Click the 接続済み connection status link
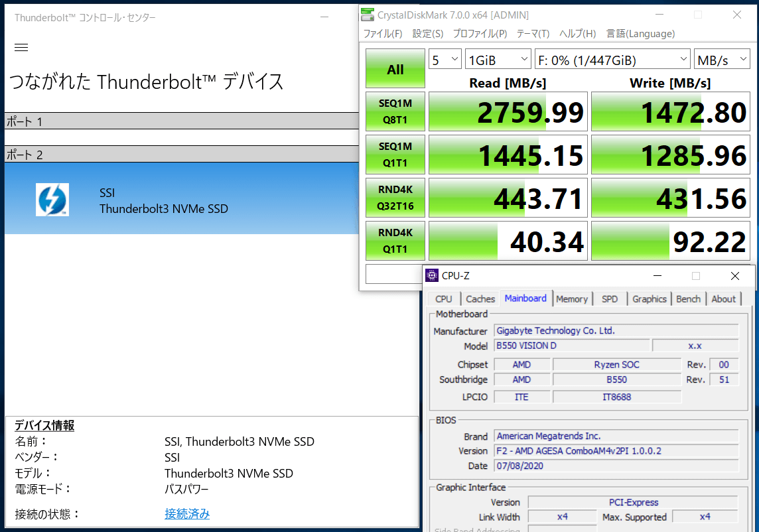Image resolution: width=759 pixels, height=532 pixels. point(187,514)
